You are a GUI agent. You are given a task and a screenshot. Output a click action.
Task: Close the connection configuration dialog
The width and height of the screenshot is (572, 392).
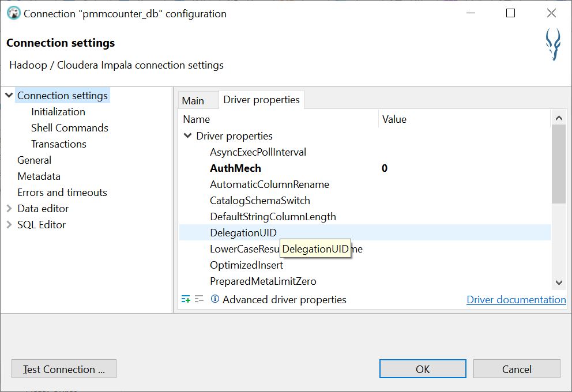coord(551,13)
